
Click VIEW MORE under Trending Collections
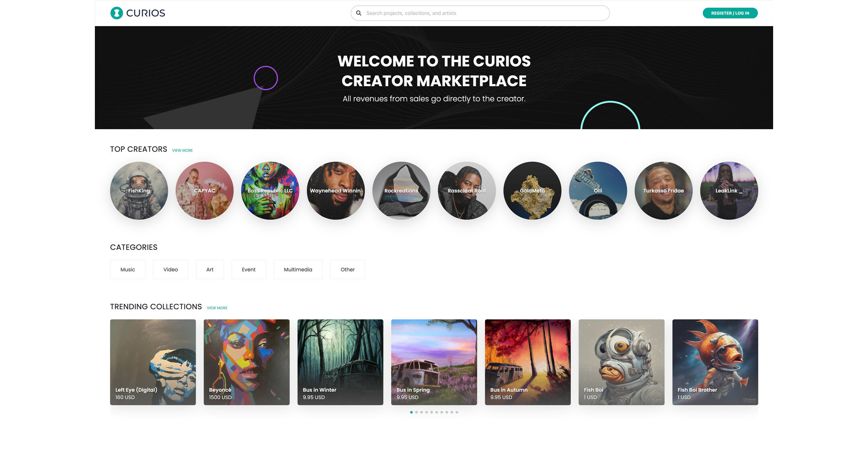tap(216, 307)
